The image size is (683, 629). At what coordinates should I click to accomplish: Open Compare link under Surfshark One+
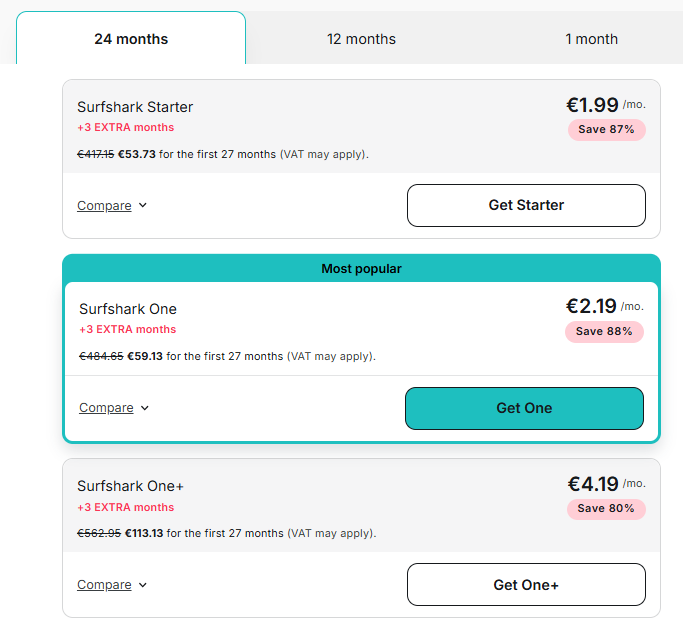coord(104,585)
